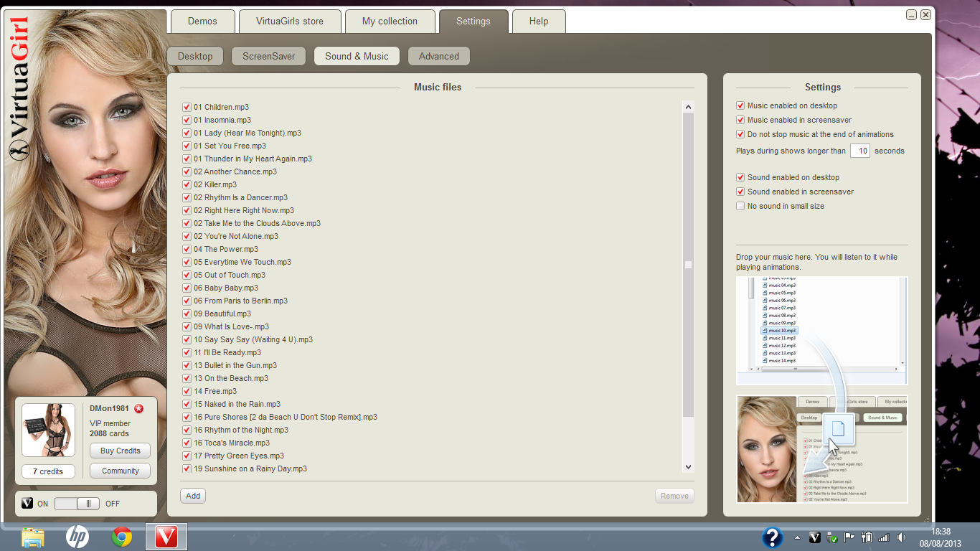Select 02 Rhythm Is a Dancer.mp3

point(240,197)
